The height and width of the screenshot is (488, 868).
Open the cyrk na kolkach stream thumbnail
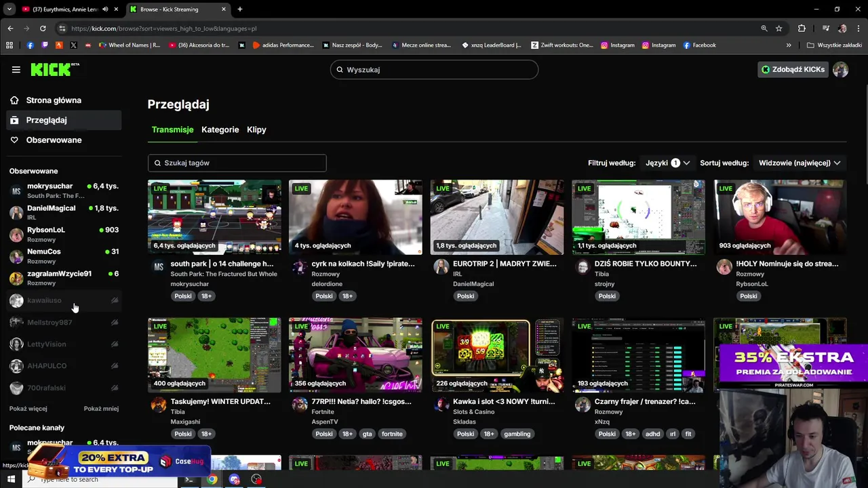(x=355, y=217)
